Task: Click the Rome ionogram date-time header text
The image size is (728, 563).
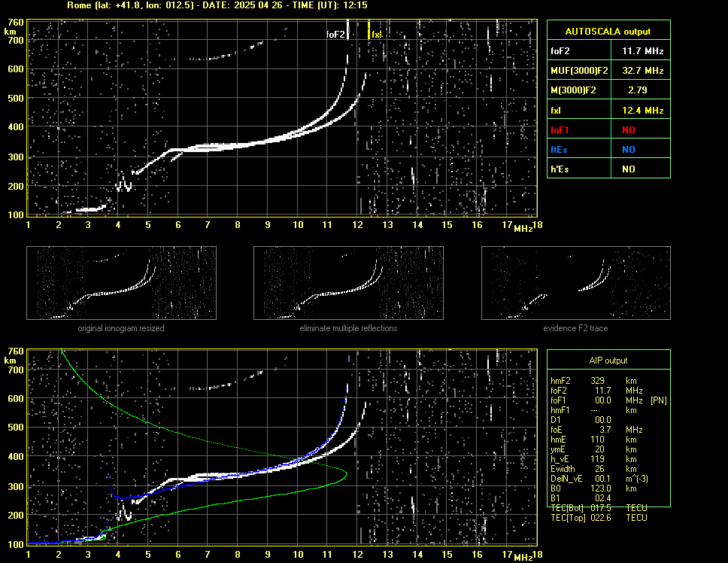Action: point(217,5)
